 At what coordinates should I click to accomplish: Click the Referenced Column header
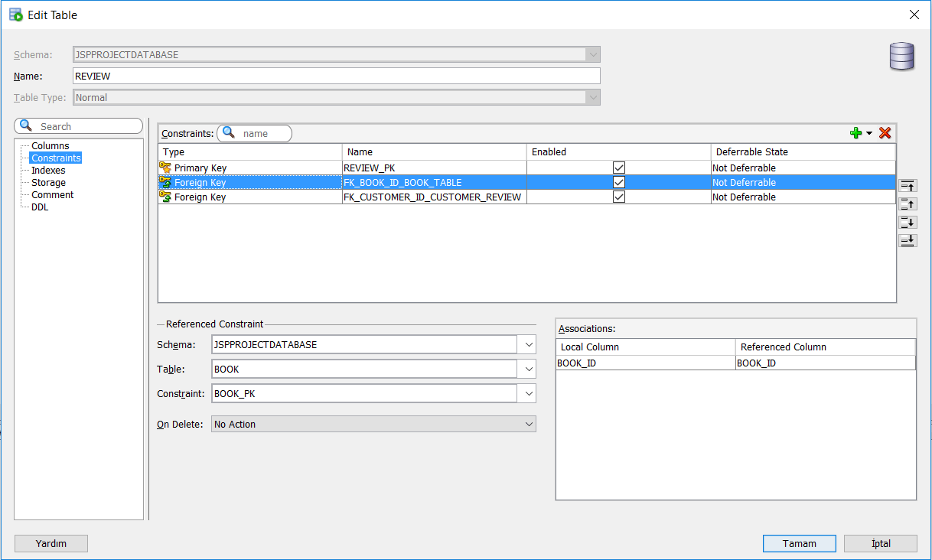(826, 347)
